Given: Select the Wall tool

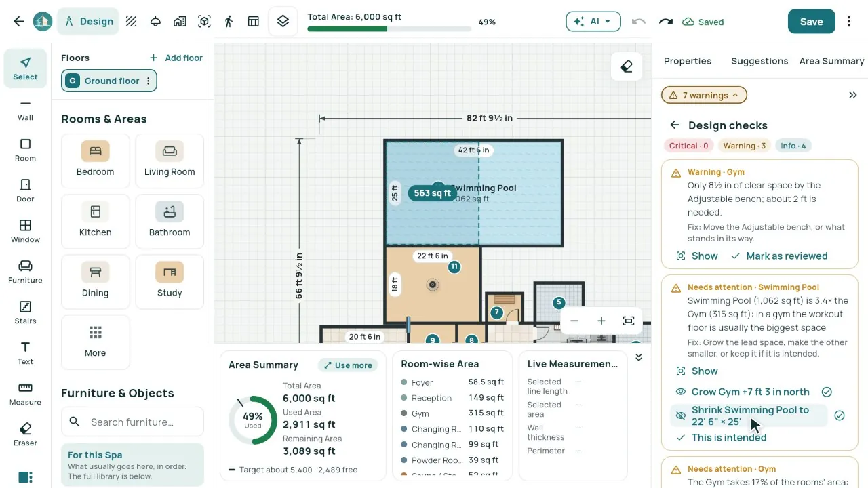Looking at the screenshot, I should click(x=25, y=110).
